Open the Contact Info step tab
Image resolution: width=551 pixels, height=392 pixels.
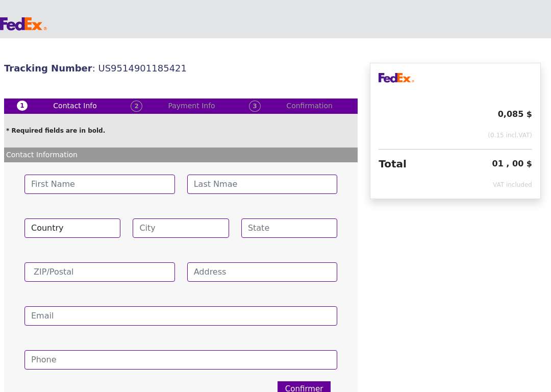pos(75,106)
